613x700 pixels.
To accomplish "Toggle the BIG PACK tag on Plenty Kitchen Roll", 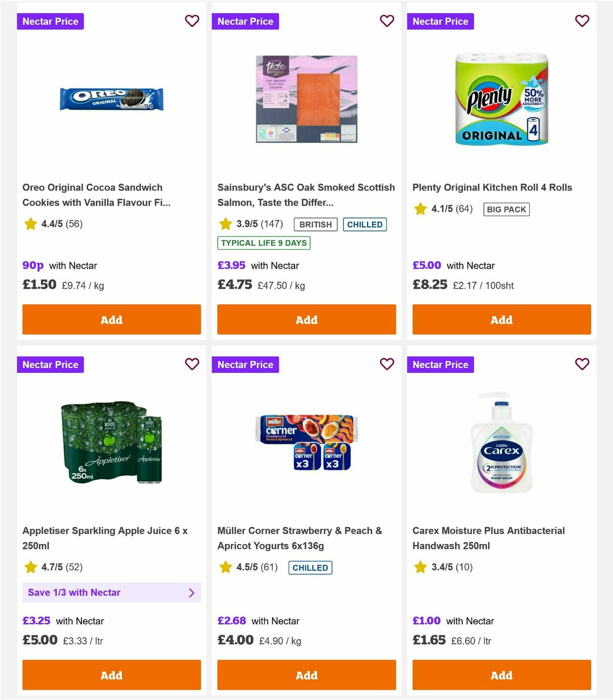I will (x=507, y=209).
